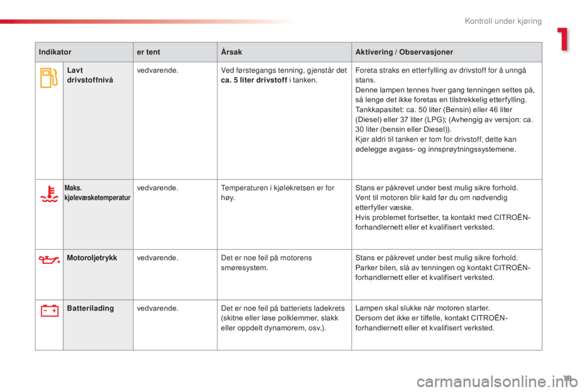This screenshot has width=588, height=392.
Task: Click the "Motoroljetrykk" label
Action: click(x=91, y=258)
